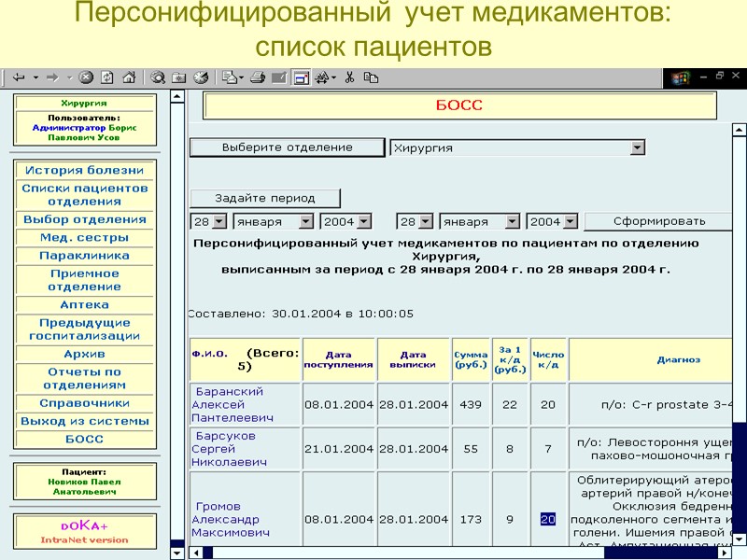The width and height of the screenshot is (747, 560).
Task: Stop page loading with the Stop icon
Action: [86, 77]
